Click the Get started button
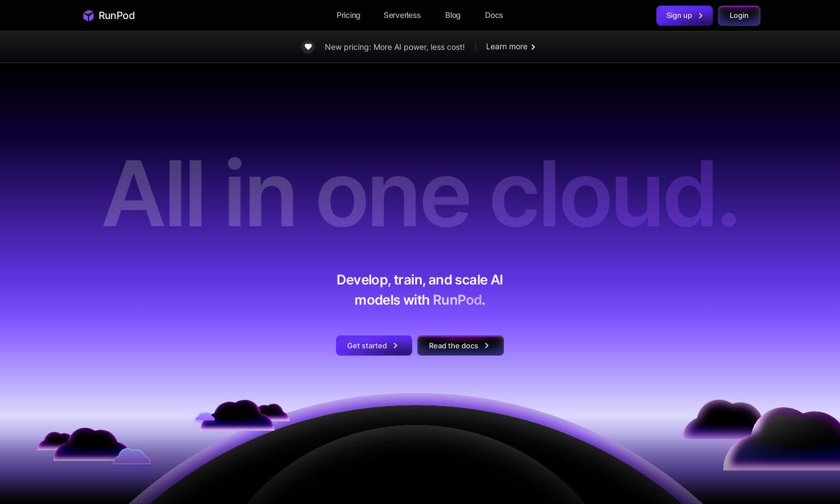 [x=374, y=346]
